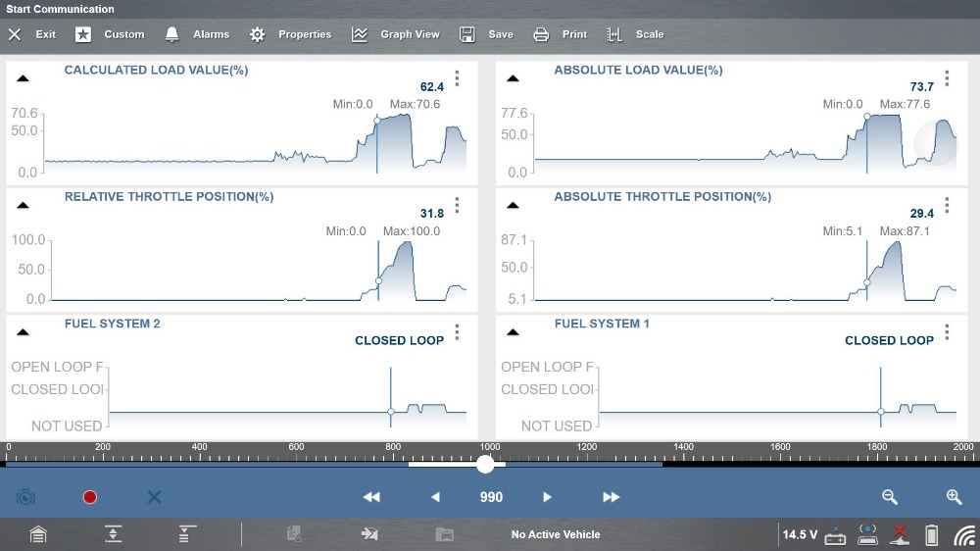
Task: Collapse the Calculated Load Value graph
Action: (x=24, y=78)
